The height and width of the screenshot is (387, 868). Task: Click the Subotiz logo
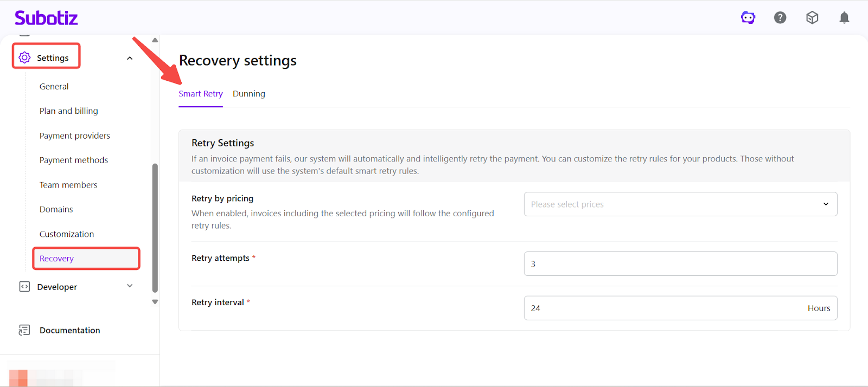(x=46, y=18)
